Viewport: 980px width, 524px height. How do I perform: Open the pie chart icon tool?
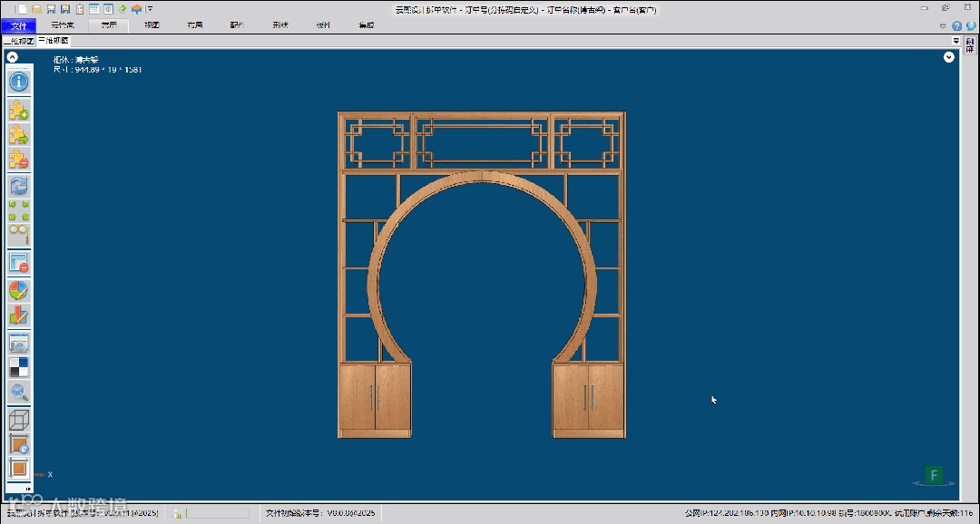tap(18, 291)
